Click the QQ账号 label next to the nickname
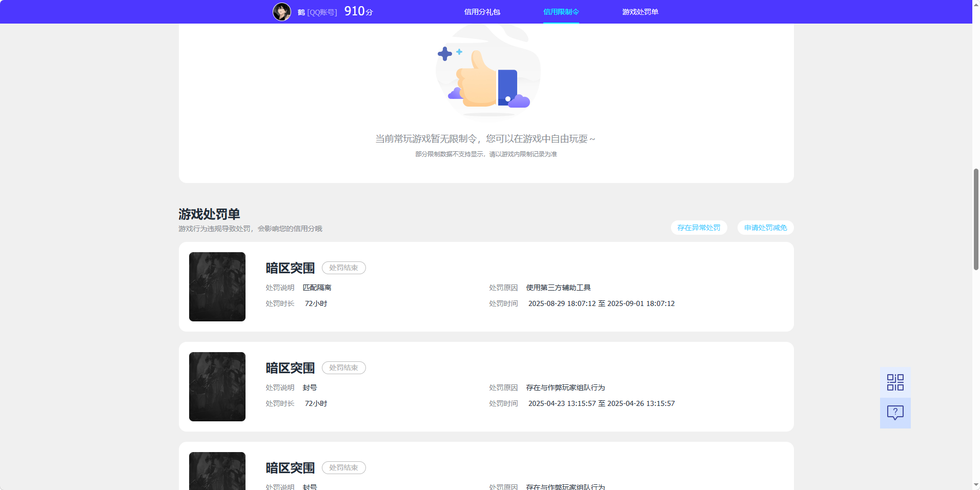Image resolution: width=980 pixels, height=490 pixels. 322,11
